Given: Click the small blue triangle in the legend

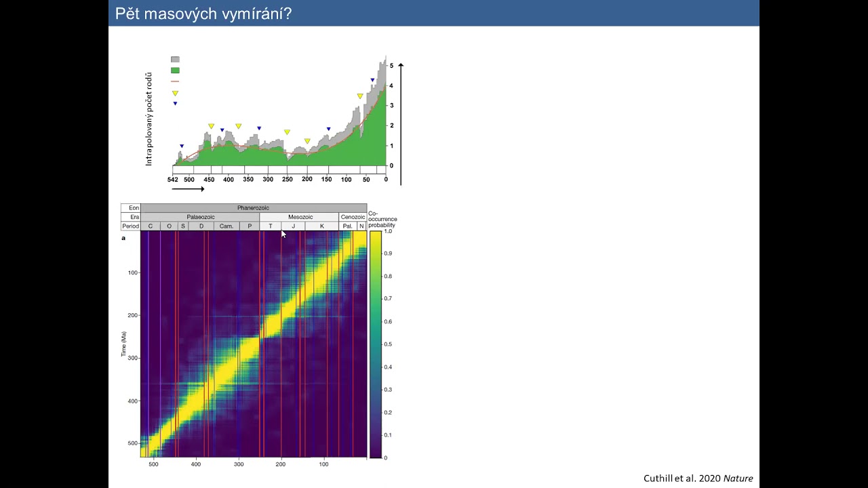Looking at the screenshot, I should [175, 104].
